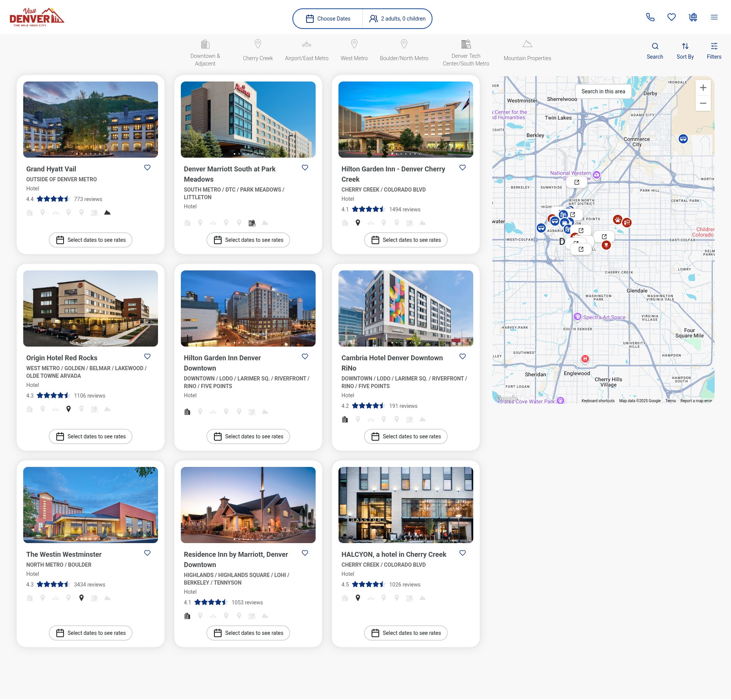The height and width of the screenshot is (700, 731).
Task: Open Origin Hotel Red Rocks title link
Action: 62,358
